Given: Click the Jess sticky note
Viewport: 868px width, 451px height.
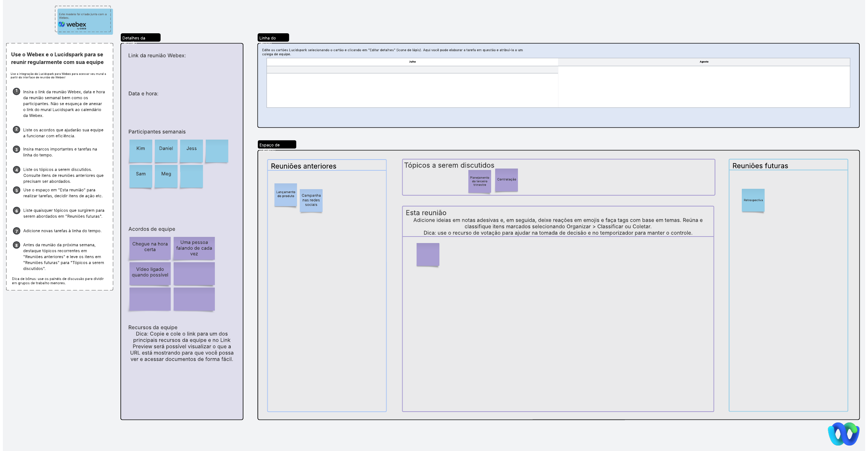Looking at the screenshot, I should pos(191,150).
